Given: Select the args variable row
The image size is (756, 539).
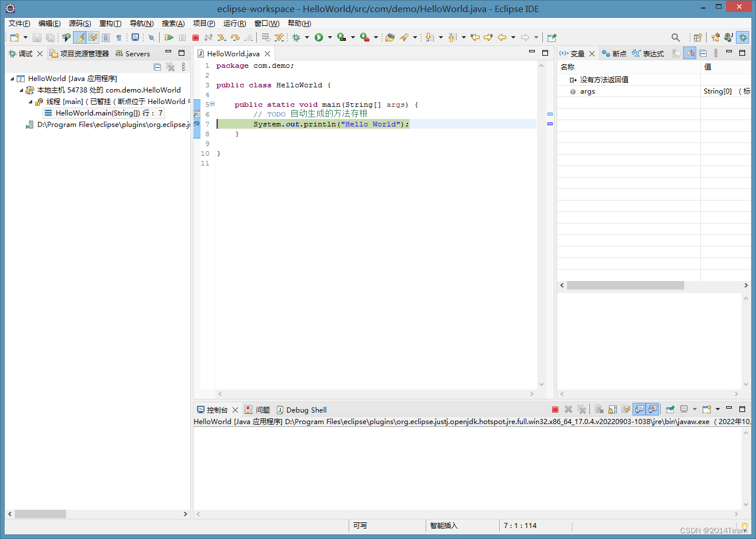Looking at the screenshot, I should coord(587,91).
